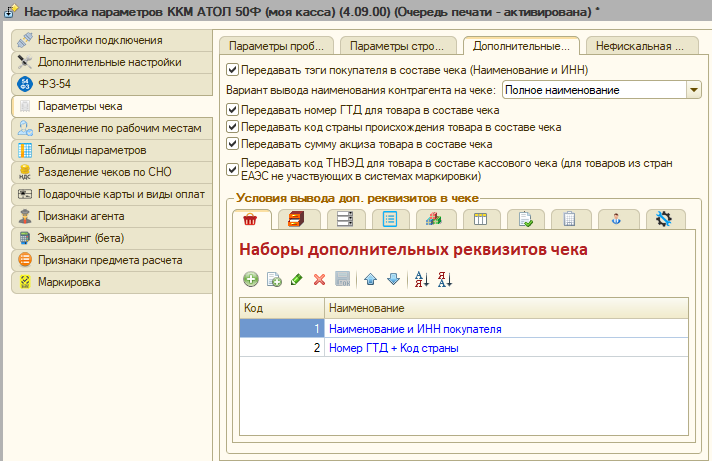Click the plug icon beside Настройки подключения
The height and width of the screenshot is (461, 712).
(25, 40)
